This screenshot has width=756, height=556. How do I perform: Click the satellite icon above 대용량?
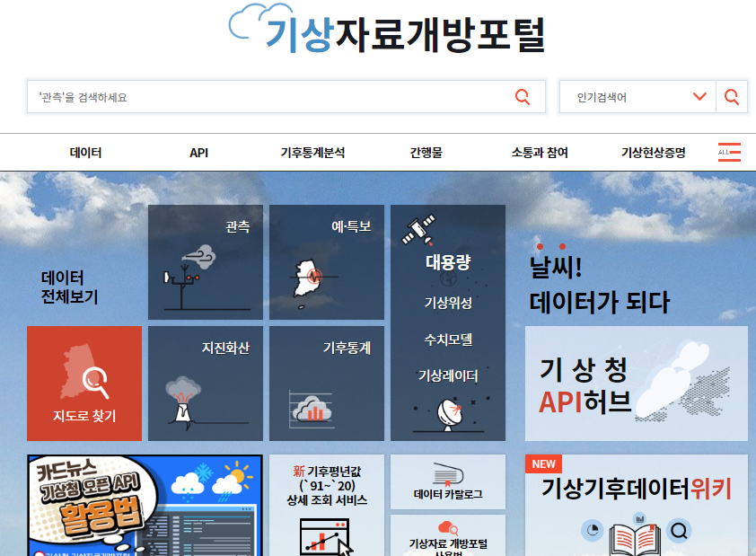coord(419,230)
